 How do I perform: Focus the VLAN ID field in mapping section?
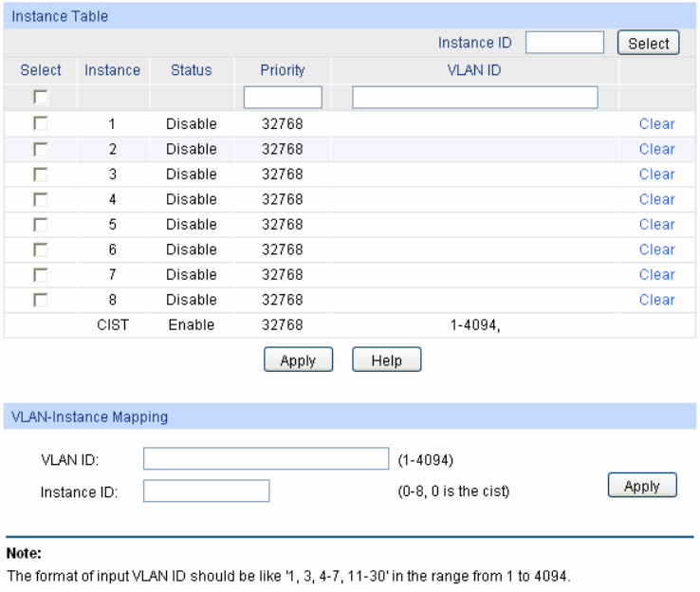(266, 459)
